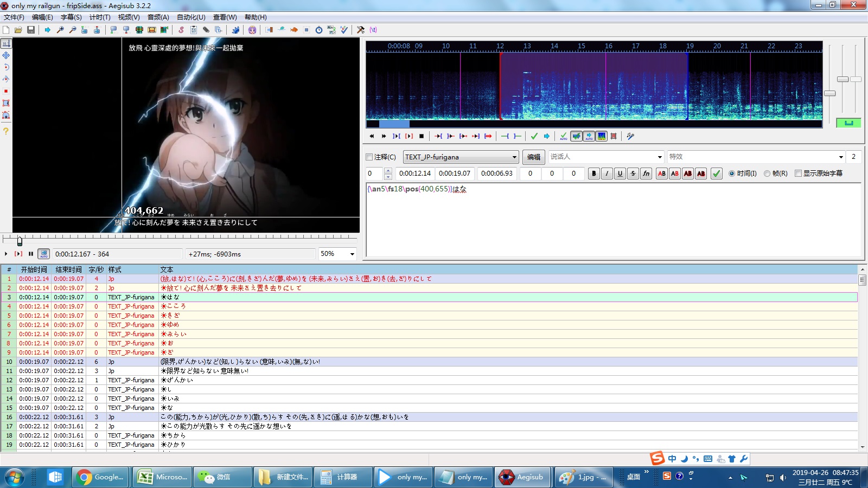
Task: Click the 编辑 style edit button
Action: coord(534,157)
